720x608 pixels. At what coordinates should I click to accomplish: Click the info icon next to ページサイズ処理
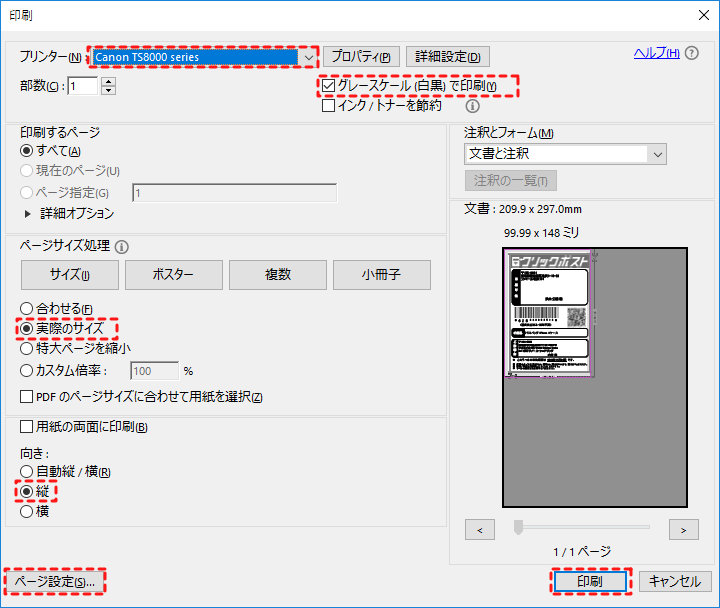coord(122,246)
